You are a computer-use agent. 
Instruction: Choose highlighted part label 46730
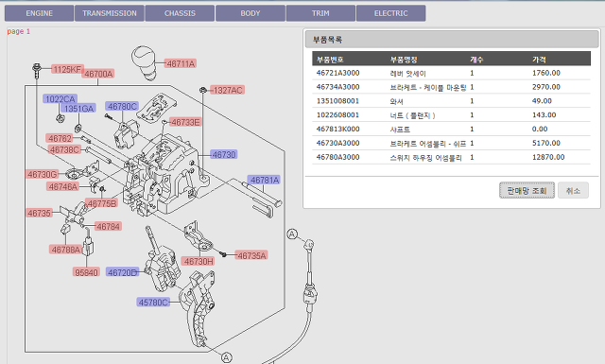coord(224,155)
